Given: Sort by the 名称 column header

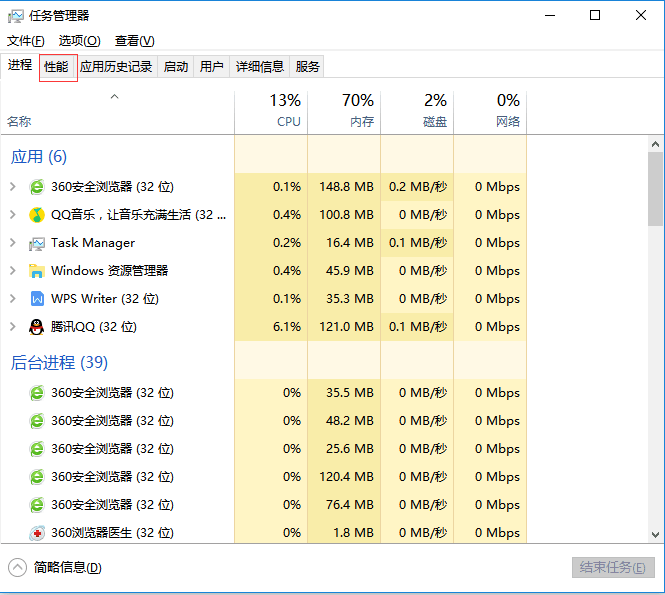Looking at the screenshot, I should [x=117, y=112].
